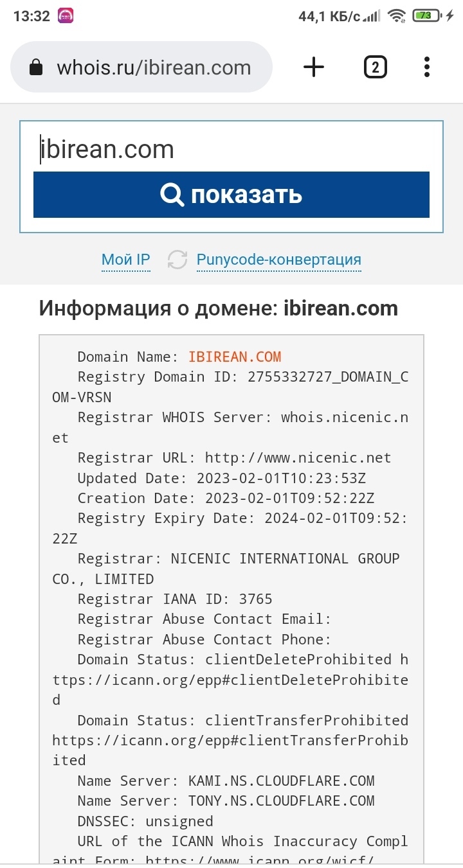Viewport: 463px width, 868px height.
Task: Open the Punycode-конвертация link
Action: tap(279, 260)
